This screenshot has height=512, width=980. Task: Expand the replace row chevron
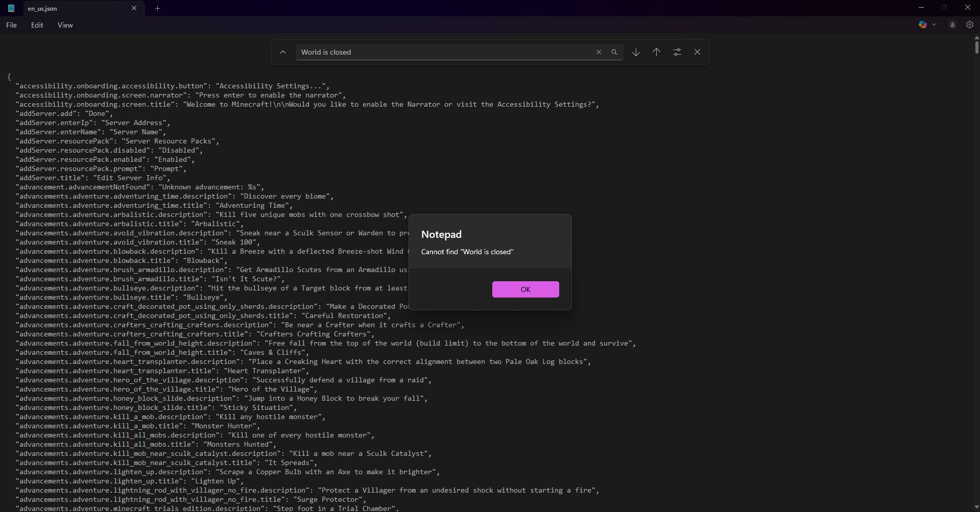(x=282, y=52)
